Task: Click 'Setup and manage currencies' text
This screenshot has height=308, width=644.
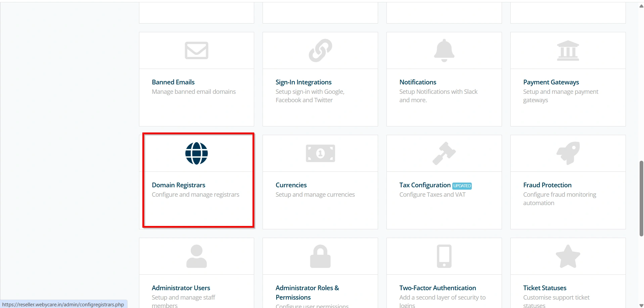Action: [315, 195]
